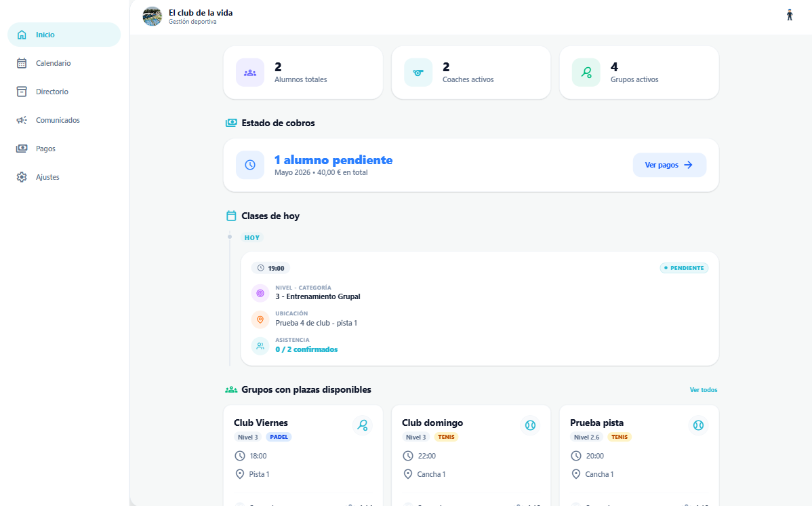Open the Prueba pista group card title
The width and height of the screenshot is (812, 506).
[x=596, y=423]
